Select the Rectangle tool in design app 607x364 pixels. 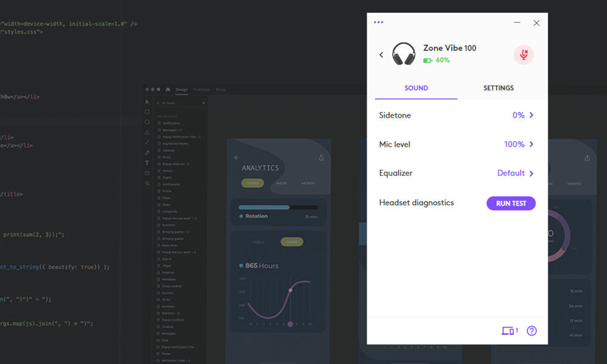coord(147,112)
